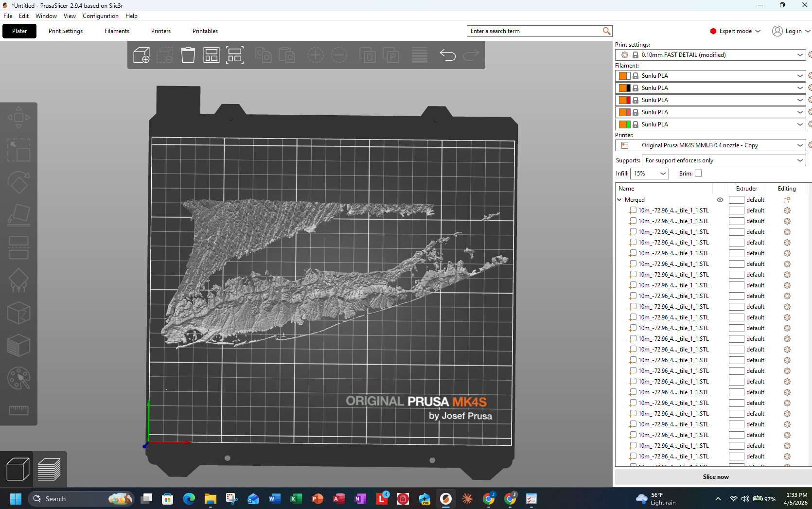Toggle visibility eye of Merged object
Viewport: 812px width, 509px height.
pos(720,200)
